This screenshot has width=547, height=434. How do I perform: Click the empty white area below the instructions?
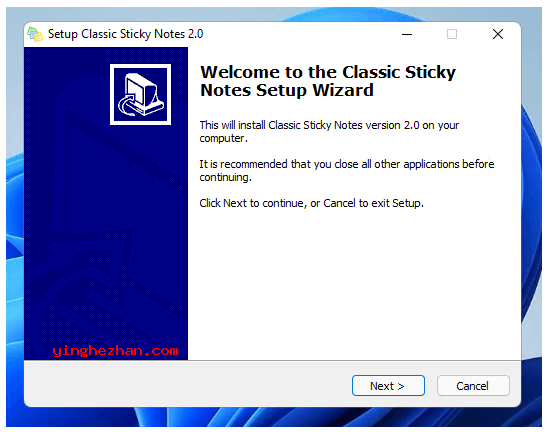354,283
